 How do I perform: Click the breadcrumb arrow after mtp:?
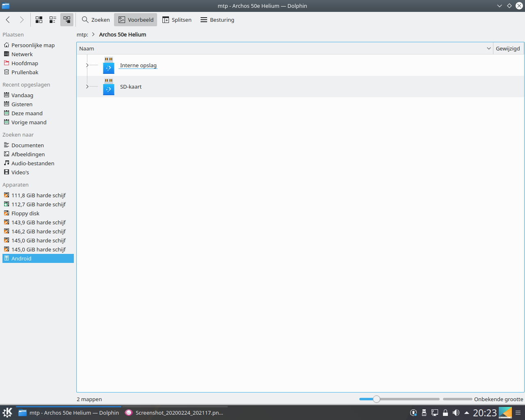pos(94,34)
